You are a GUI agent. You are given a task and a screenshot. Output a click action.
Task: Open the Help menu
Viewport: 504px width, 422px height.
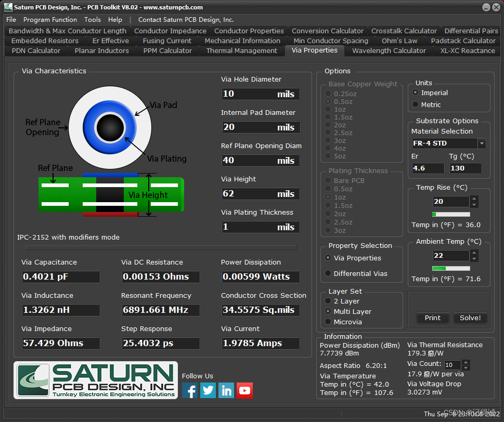coord(115,20)
